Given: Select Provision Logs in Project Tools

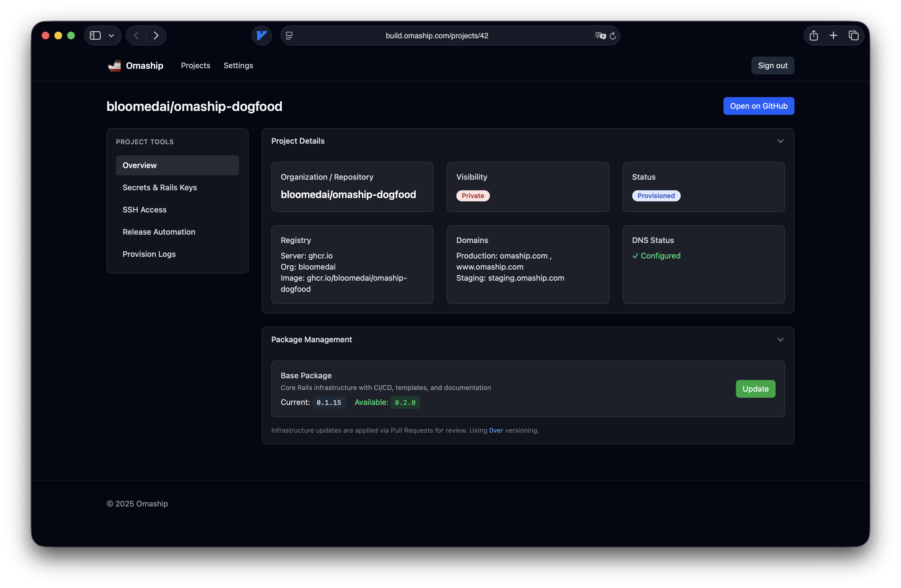Looking at the screenshot, I should pos(149,254).
